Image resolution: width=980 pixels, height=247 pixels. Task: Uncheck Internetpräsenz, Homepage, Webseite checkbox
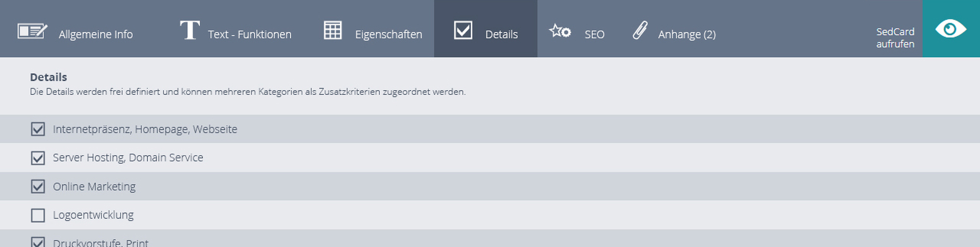coord(38,129)
